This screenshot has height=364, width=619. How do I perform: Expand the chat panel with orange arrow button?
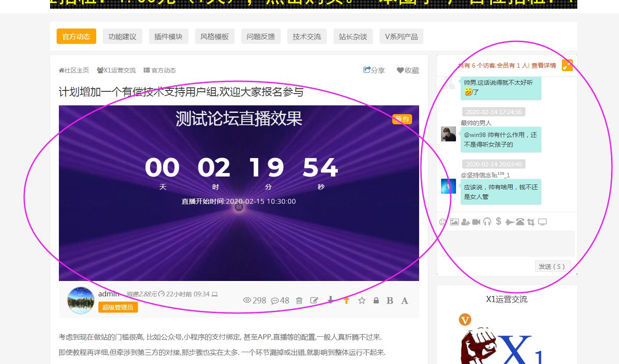pyautogui.click(x=567, y=65)
